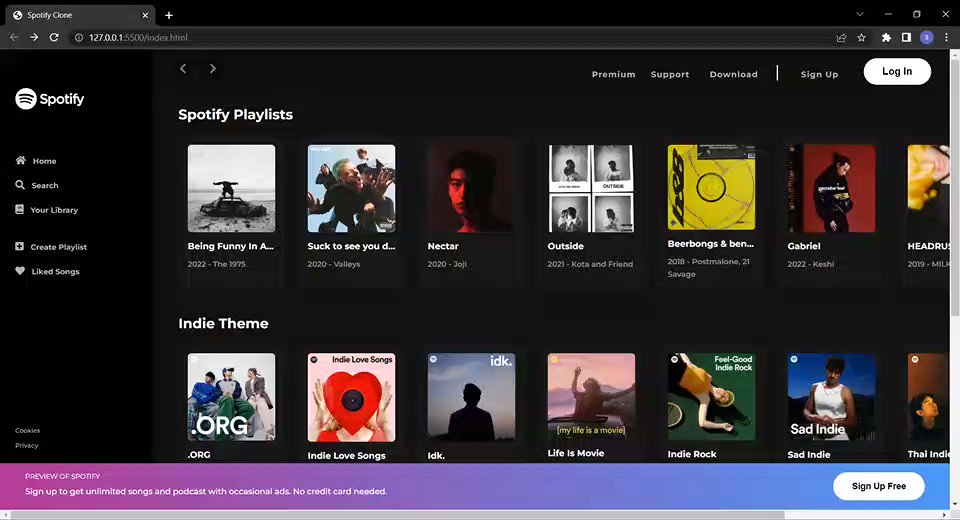Click the Sign Up link in the header
This screenshot has height=520, width=960.
819,74
